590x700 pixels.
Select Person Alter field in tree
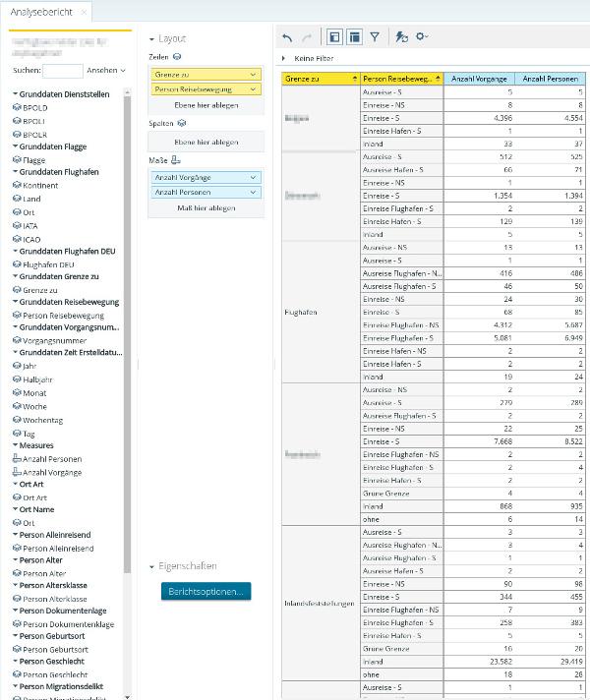tap(44, 573)
